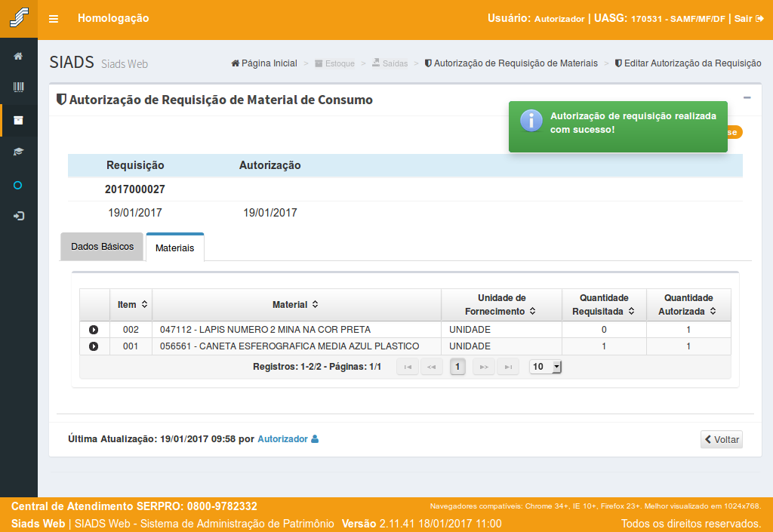The height and width of the screenshot is (532, 773).
Task: Click Editar Autorização da Requisição breadcrumb
Action: (x=688, y=63)
